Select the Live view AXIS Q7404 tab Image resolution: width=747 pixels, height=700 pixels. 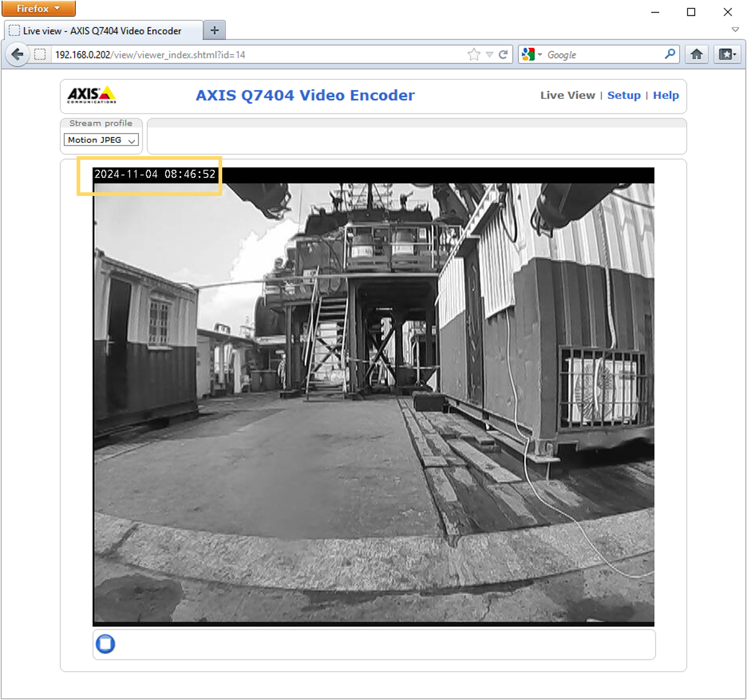tap(103, 30)
